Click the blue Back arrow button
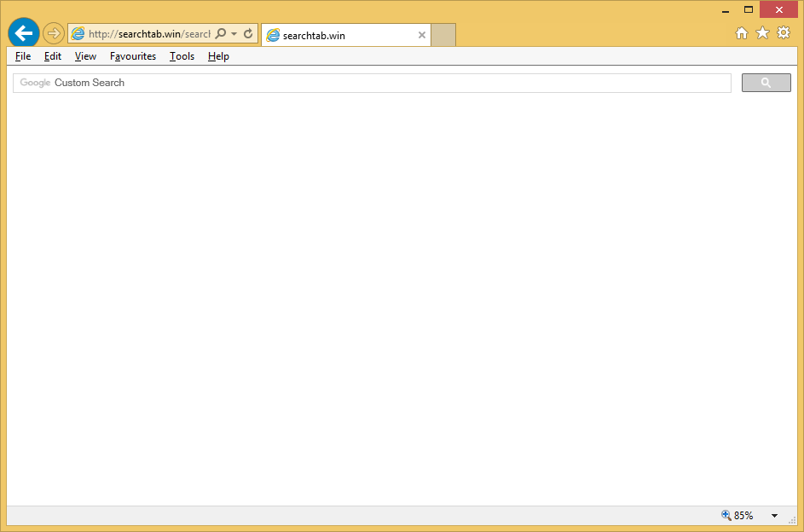Viewport: 804px width, 532px height. tap(24, 33)
